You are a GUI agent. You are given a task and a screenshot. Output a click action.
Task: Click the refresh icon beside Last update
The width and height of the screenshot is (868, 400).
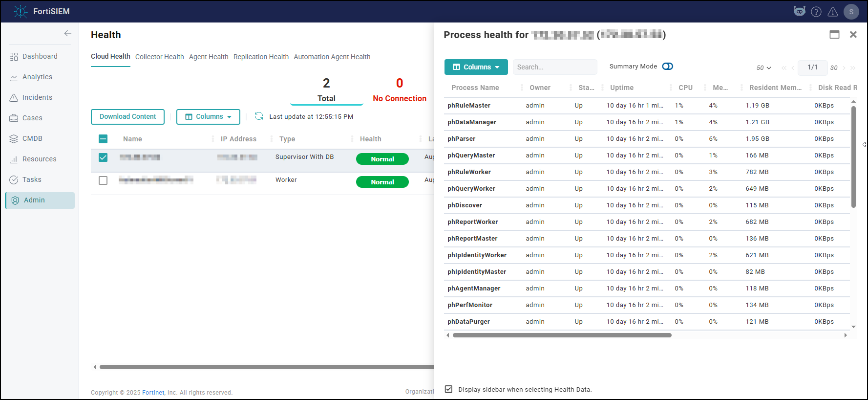click(259, 116)
